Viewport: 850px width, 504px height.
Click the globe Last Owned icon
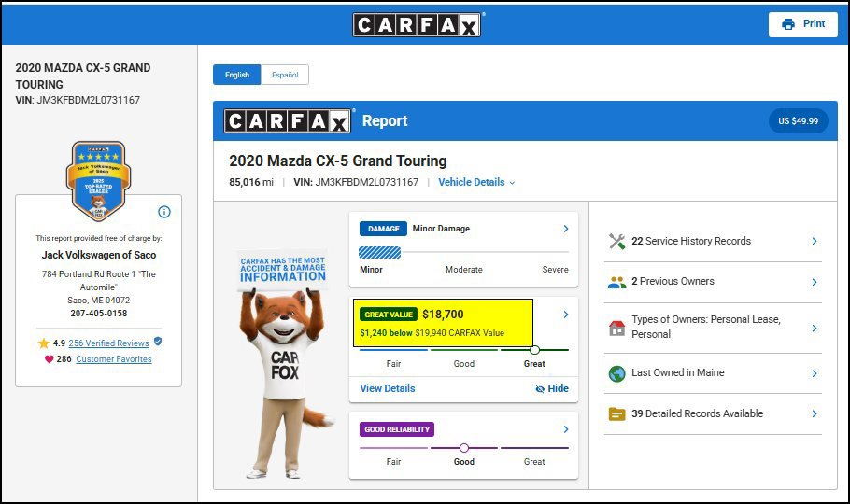pos(616,373)
